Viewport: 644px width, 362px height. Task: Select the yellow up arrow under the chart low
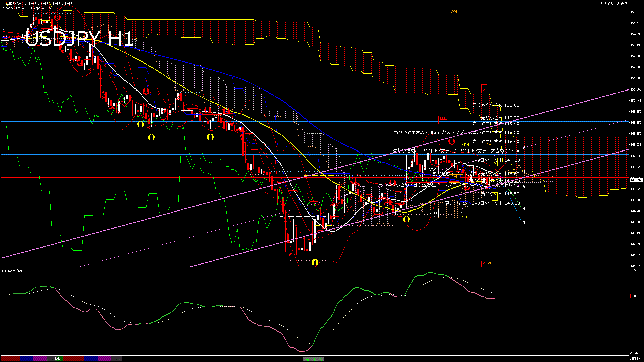coord(315,262)
